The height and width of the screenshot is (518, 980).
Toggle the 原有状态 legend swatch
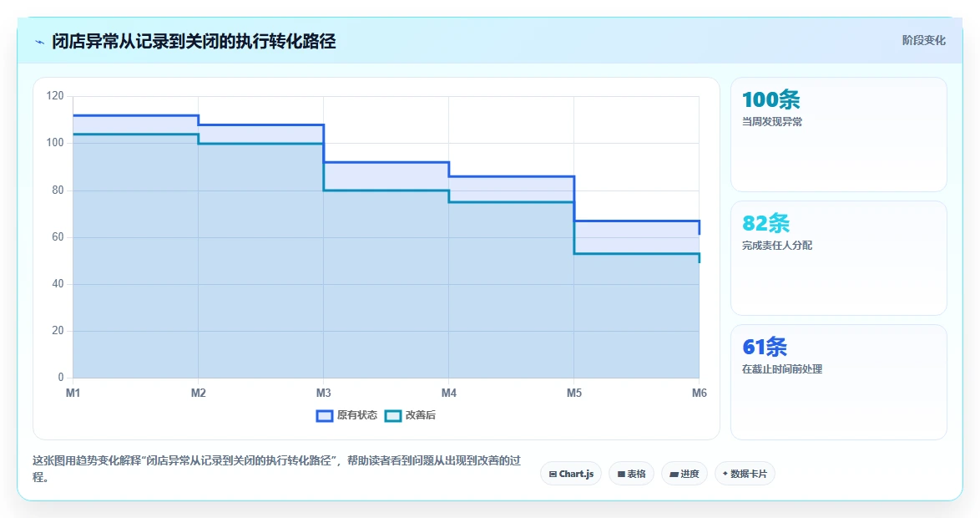pos(325,415)
